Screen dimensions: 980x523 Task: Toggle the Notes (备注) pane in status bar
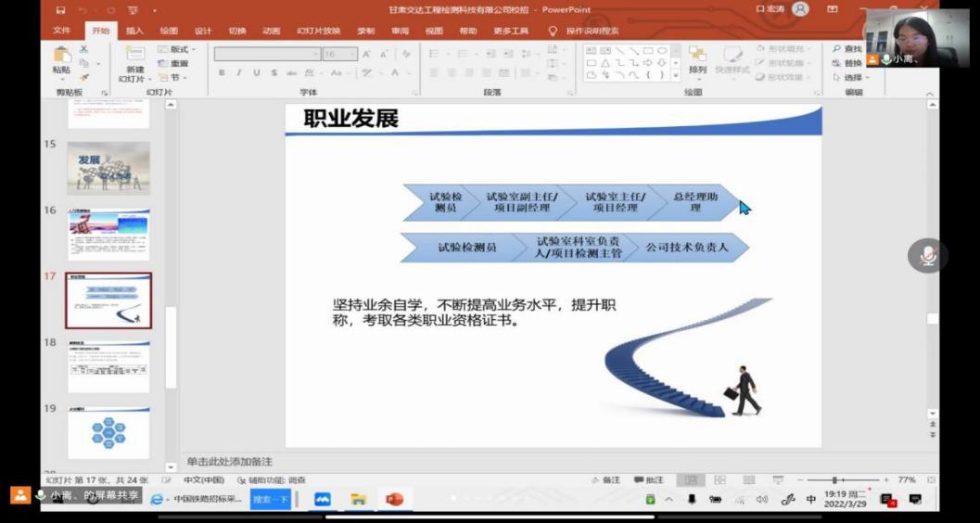606,480
